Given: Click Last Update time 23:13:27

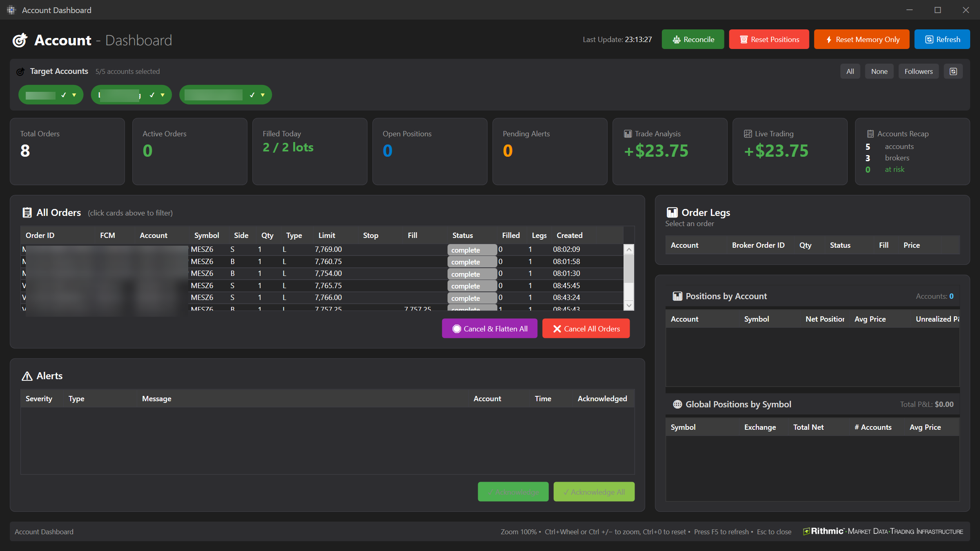Looking at the screenshot, I should [x=638, y=40].
